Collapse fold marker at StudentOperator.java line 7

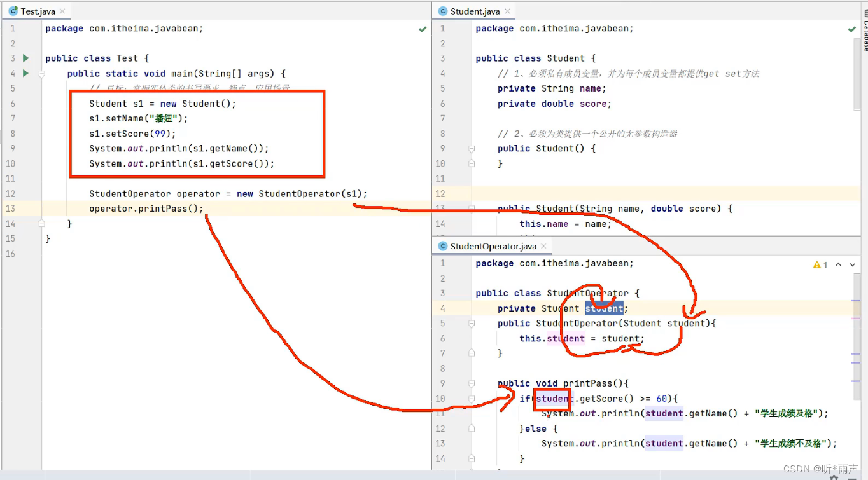[x=472, y=353]
